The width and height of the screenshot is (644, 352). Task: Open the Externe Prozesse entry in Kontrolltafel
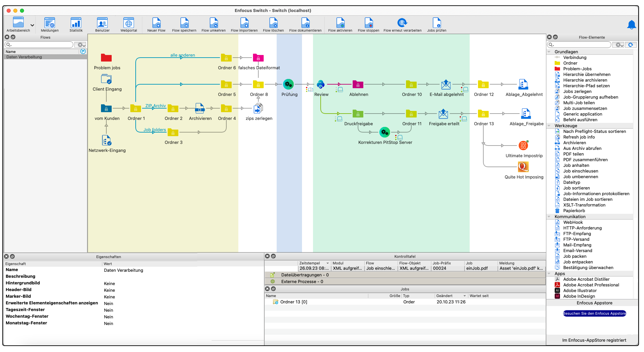tap(301, 281)
